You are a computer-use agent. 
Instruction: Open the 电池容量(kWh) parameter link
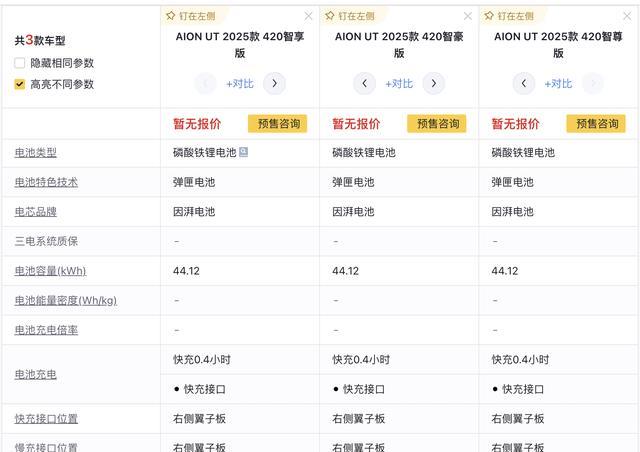[50, 271]
